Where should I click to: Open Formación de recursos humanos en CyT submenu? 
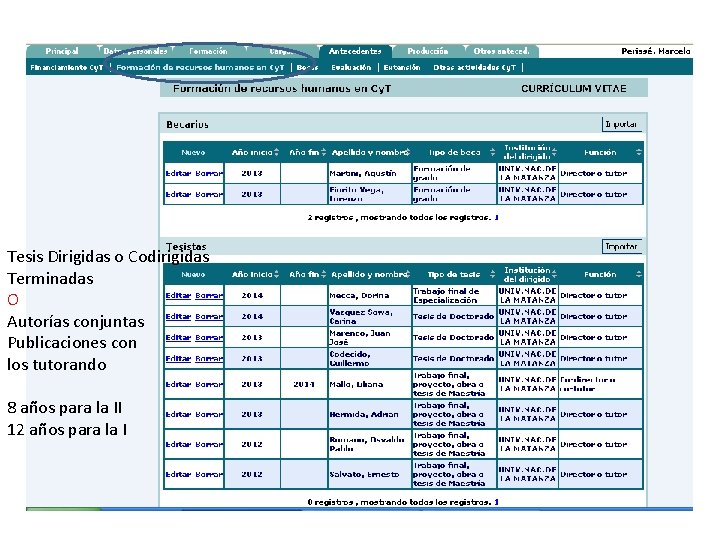click(x=200, y=68)
